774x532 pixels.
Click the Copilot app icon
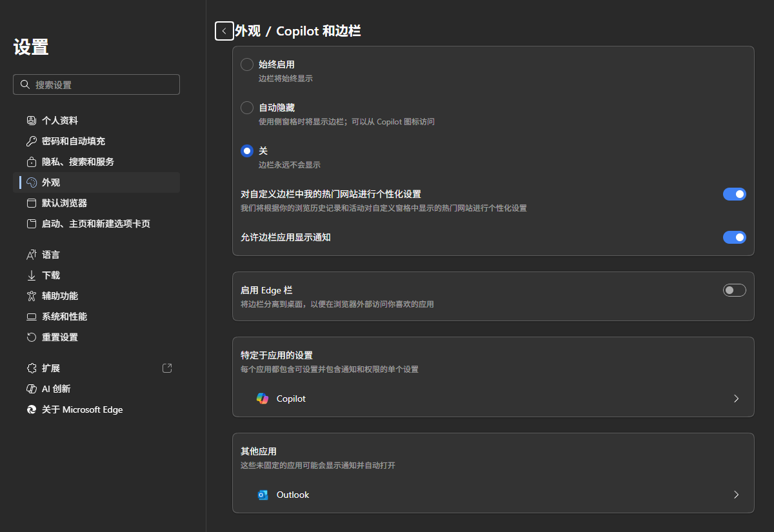click(x=261, y=399)
